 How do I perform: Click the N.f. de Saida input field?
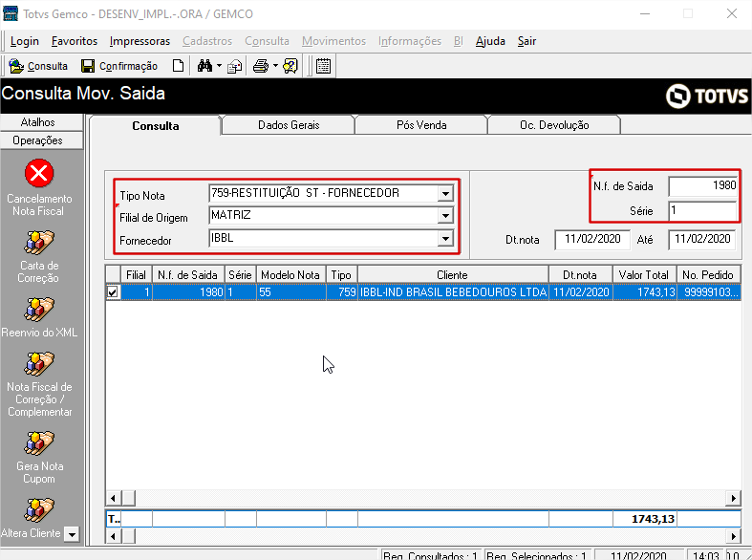[x=702, y=186]
